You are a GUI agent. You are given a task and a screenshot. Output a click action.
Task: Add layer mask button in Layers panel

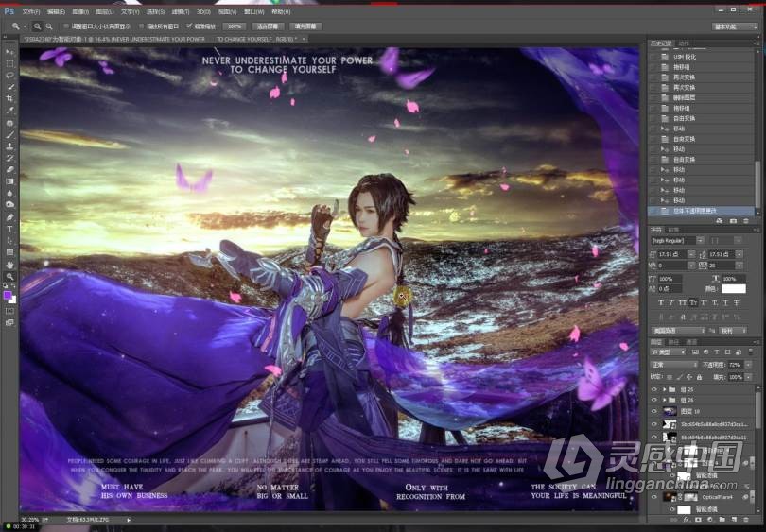click(698, 521)
